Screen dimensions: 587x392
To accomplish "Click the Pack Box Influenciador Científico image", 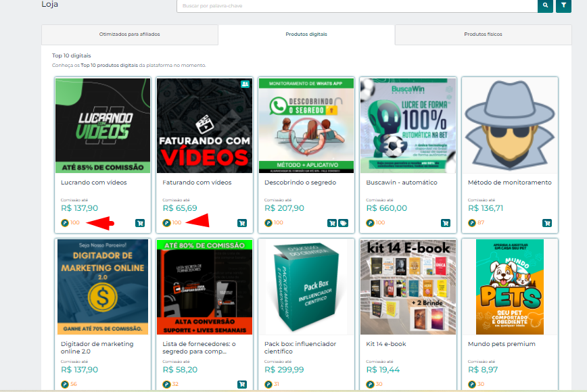I will tap(306, 287).
